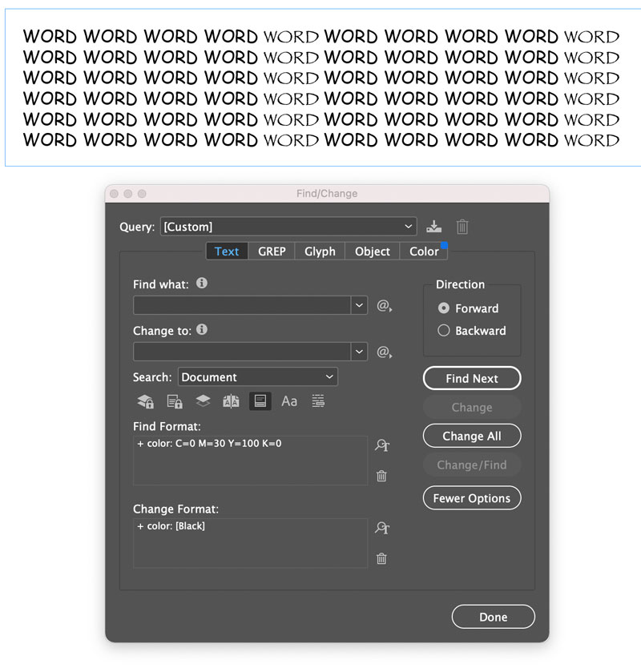
Task: Switch to the Glyph tab
Action: [x=320, y=251]
